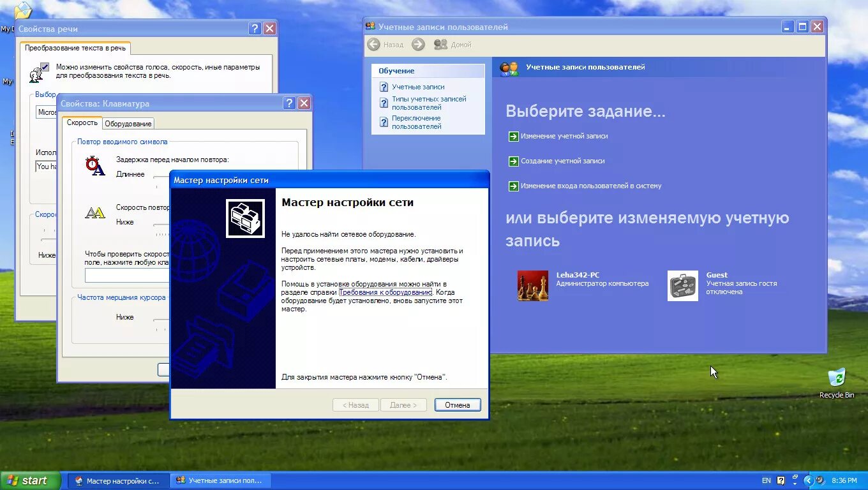Click the green arrow next to Изменение учетной записи
868x490 pixels.
(x=513, y=137)
